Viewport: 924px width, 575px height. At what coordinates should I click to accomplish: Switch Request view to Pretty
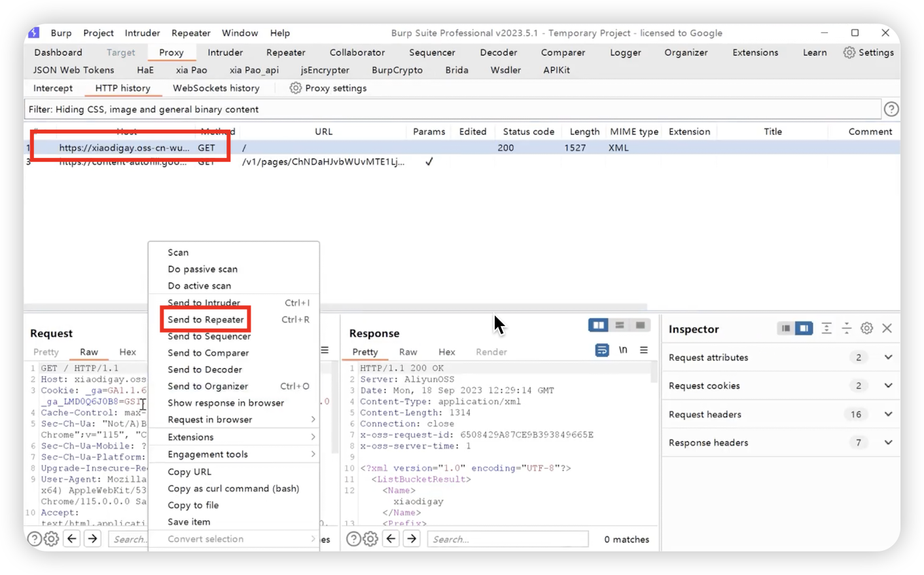click(x=46, y=352)
